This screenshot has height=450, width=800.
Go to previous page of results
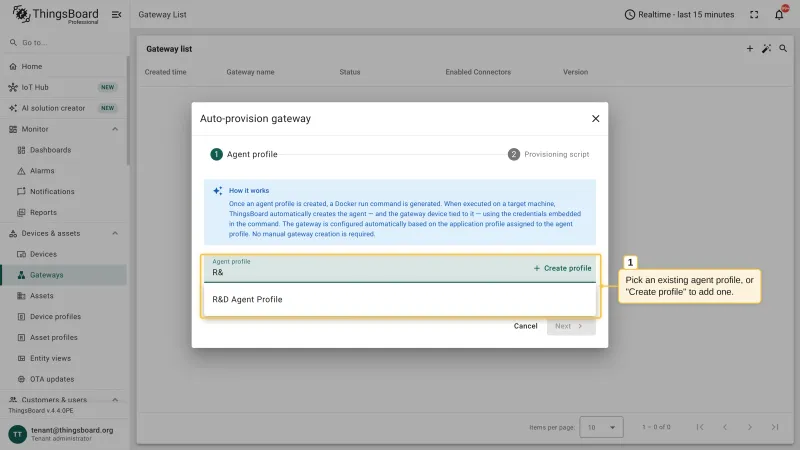click(725, 427)
